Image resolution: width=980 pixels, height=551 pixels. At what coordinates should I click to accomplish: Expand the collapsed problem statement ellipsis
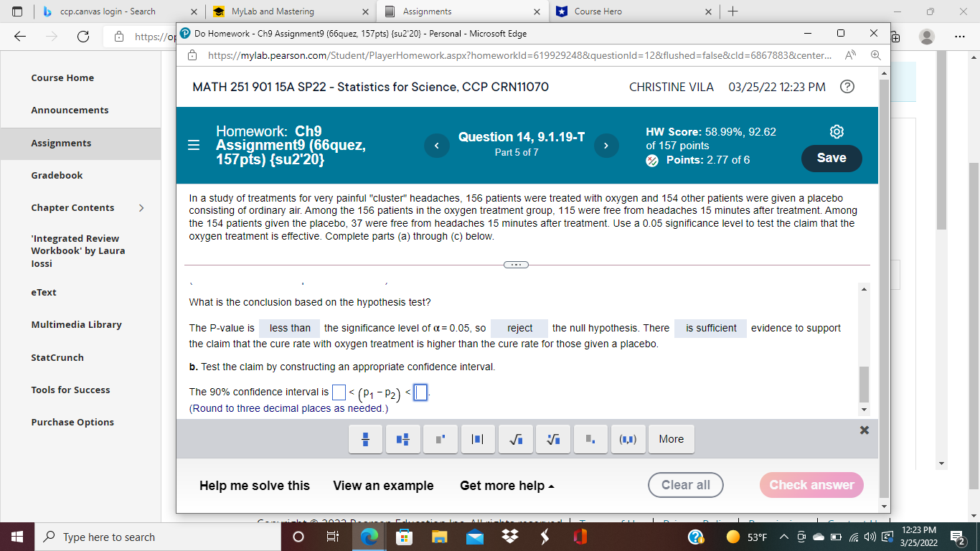tap(516, 264)
